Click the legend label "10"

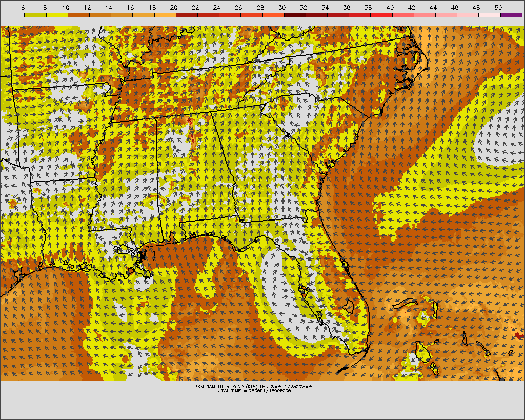coord(66,7)
